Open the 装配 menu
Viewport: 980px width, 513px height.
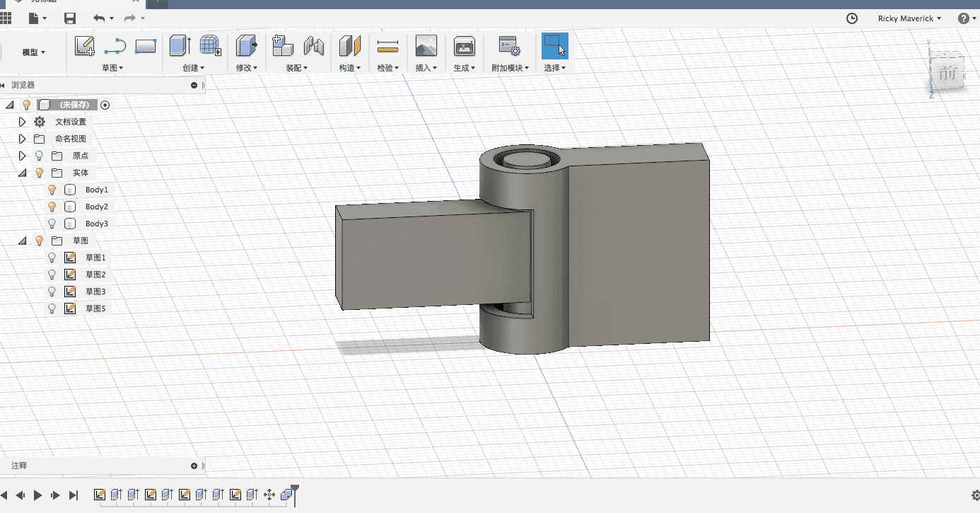[x=297, y=68]
